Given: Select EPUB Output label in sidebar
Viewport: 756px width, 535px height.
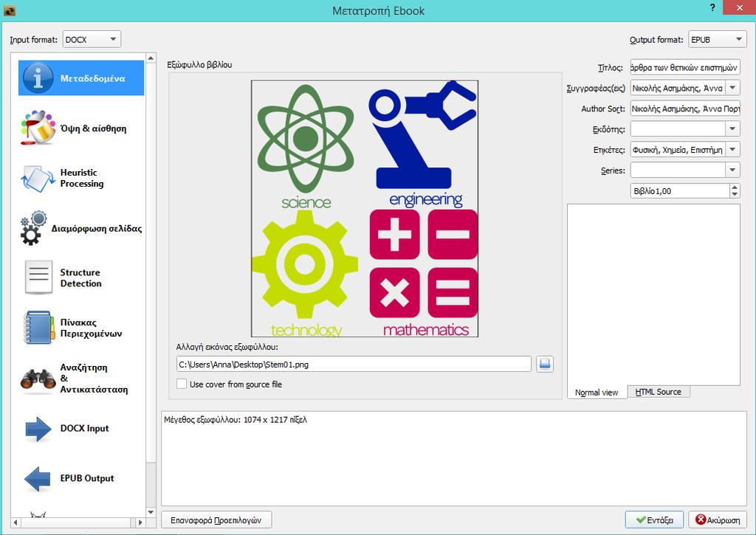Looking at the screenshot, I should click(x=87, y=478).
